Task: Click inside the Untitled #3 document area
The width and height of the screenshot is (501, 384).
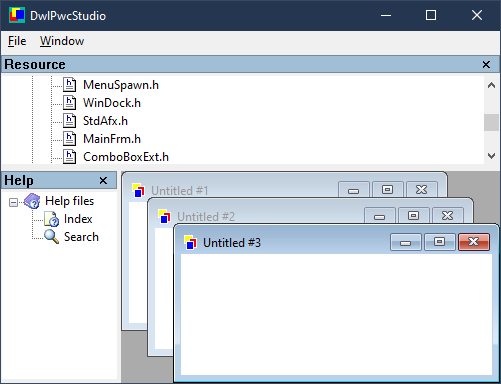Action: 336,314
